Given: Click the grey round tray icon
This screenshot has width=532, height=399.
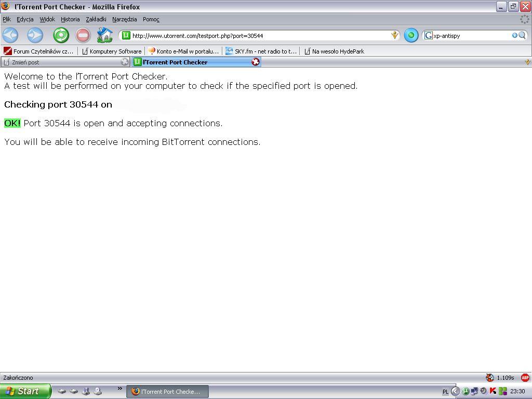Looking at the screenshot, I should pos(484,391).
